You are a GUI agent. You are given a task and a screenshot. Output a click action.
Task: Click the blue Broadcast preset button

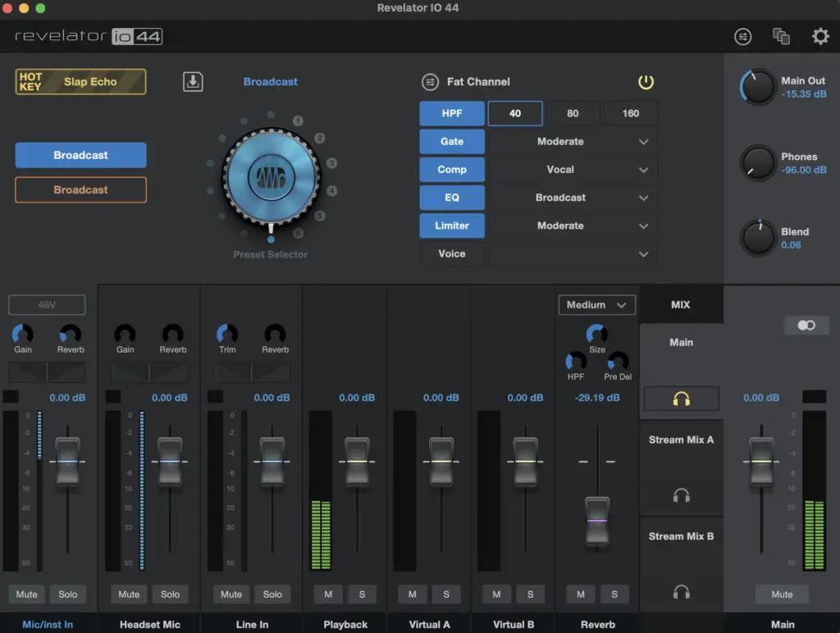[x=80, y=155]
